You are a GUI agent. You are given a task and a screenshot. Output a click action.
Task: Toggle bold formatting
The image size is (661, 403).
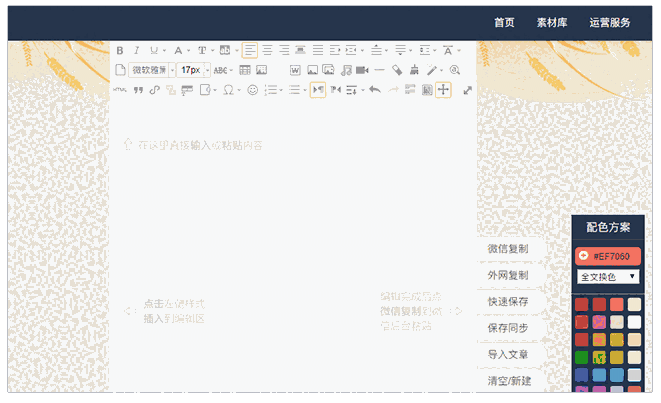[120, 51]
